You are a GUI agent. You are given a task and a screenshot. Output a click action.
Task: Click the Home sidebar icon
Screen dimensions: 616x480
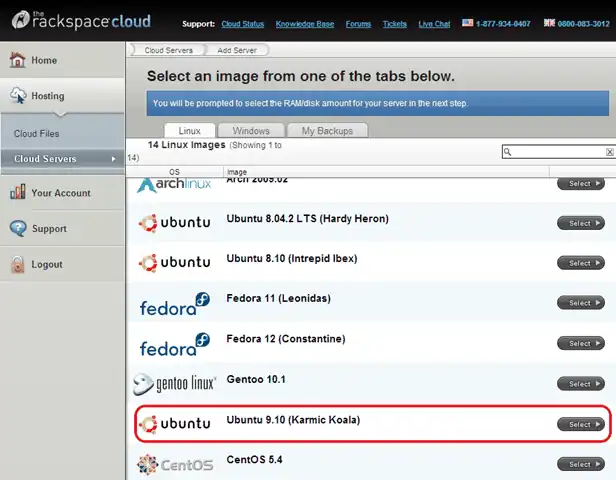[17, 60]
